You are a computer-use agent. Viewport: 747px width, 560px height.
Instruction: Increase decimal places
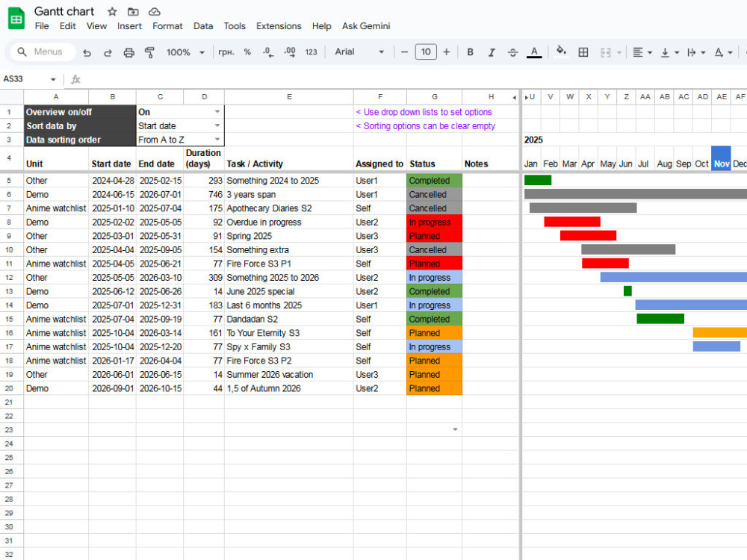(x=290, y=52)
